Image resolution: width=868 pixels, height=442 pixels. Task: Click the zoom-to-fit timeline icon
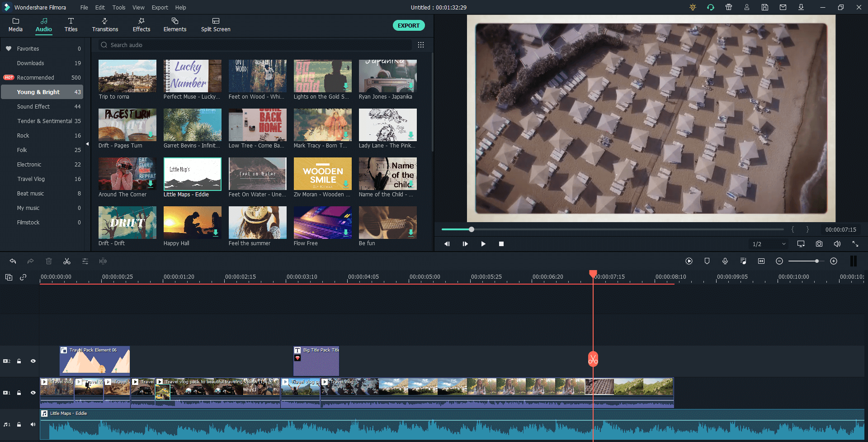click(761, 261)
